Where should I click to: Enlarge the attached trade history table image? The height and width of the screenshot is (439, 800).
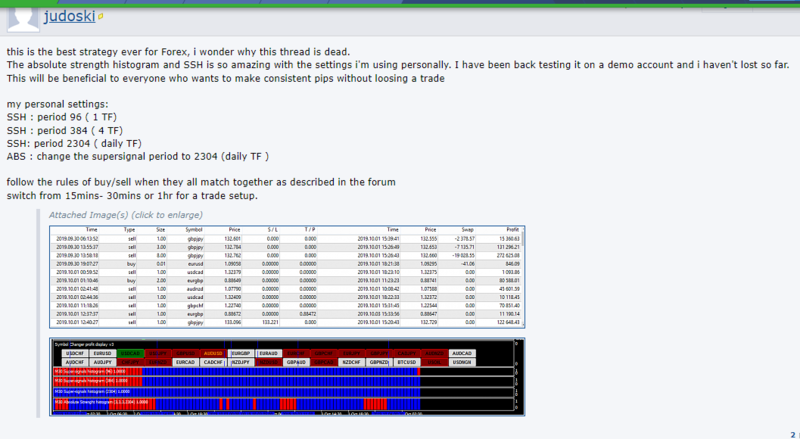click(x=287, y=276)
